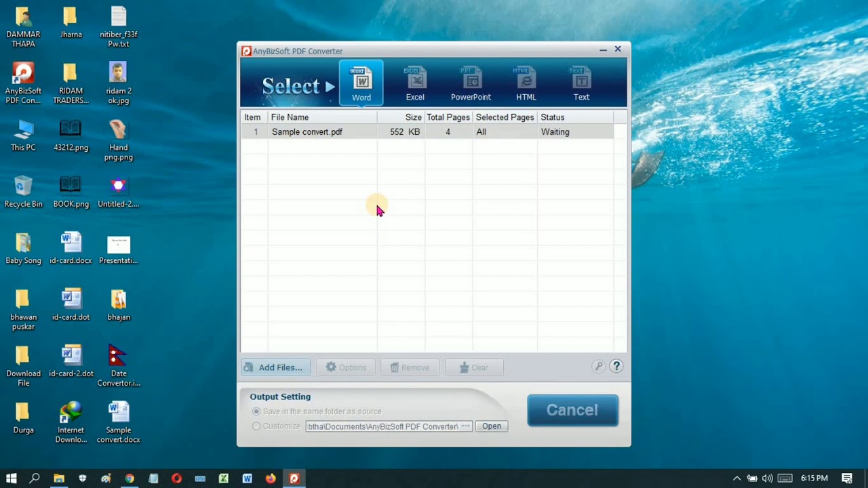
Task: Select the Download File folder
Action: pyautogui.click(x=23, y=367)
